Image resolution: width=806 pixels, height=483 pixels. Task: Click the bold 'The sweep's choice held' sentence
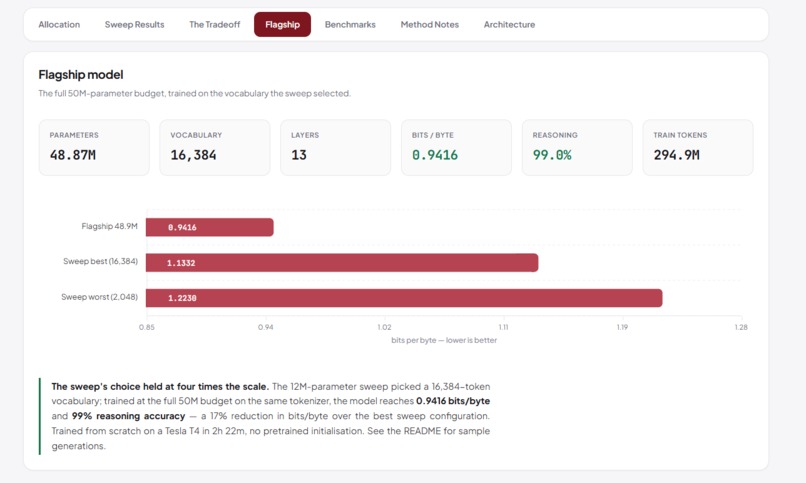[160, 386]
